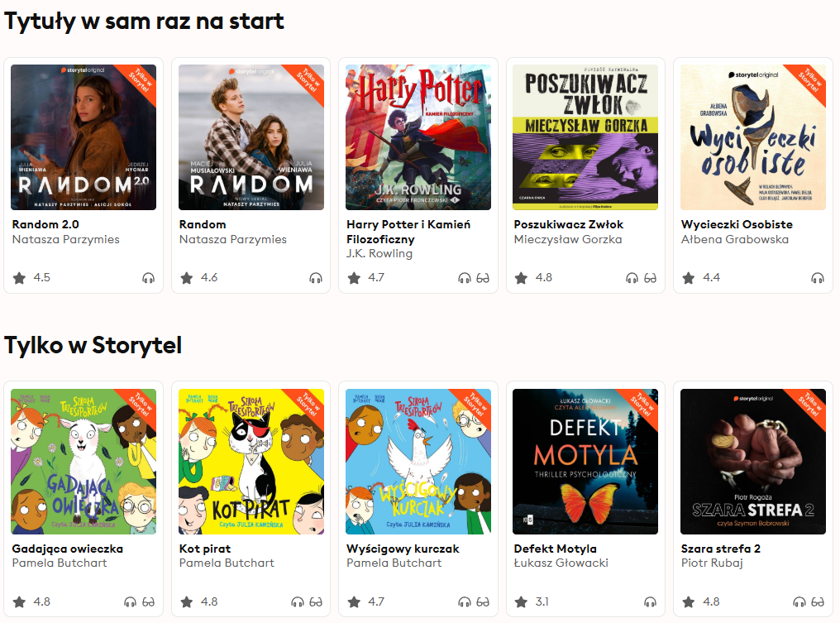Click the headphones icon on Random 2.0

tap(149, 278)
